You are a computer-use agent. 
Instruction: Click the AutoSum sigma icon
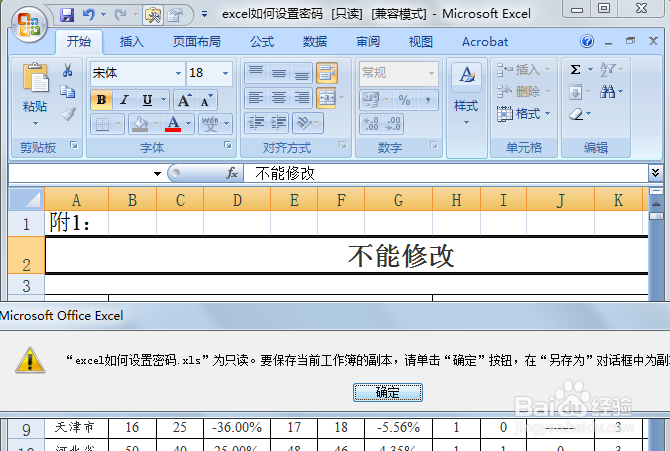coord(576,69)
